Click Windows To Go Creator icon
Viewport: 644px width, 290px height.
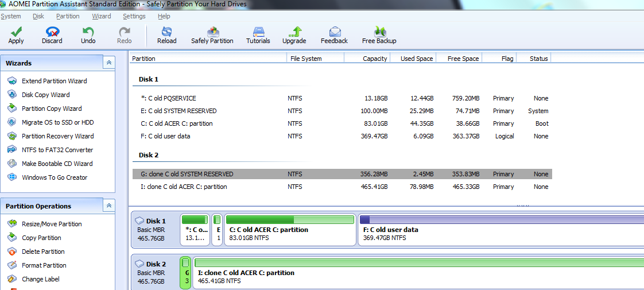[13, 177]
